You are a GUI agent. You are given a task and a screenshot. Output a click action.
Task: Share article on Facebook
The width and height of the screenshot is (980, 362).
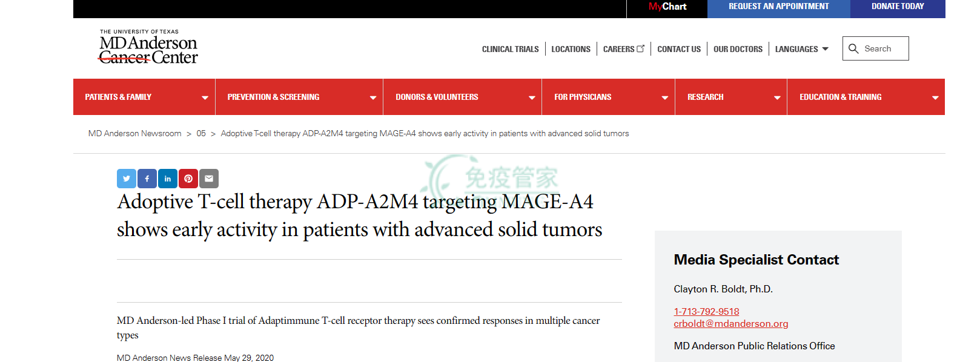pyautogui.click(x=147, y=179)
